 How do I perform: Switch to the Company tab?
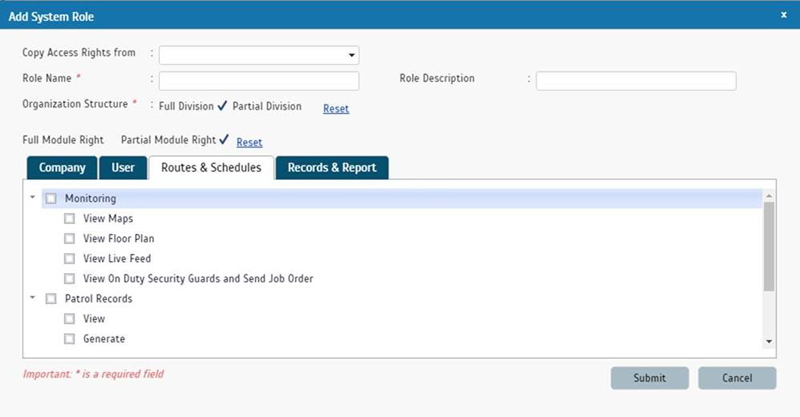(62, 168)
